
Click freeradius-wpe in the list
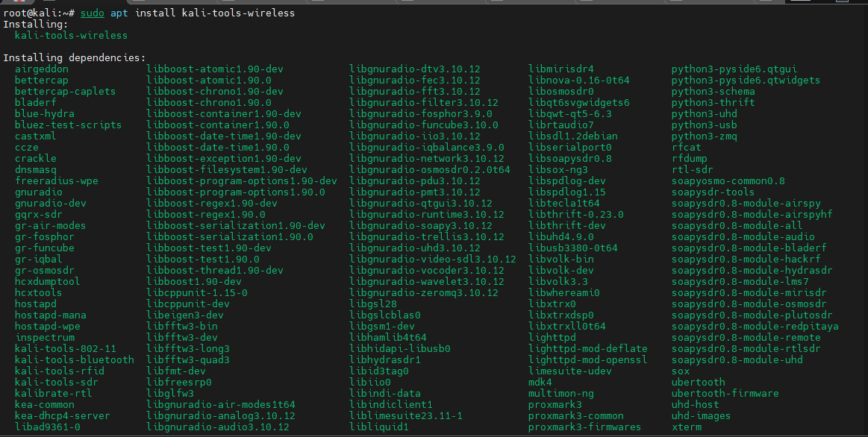click(57, 181)
